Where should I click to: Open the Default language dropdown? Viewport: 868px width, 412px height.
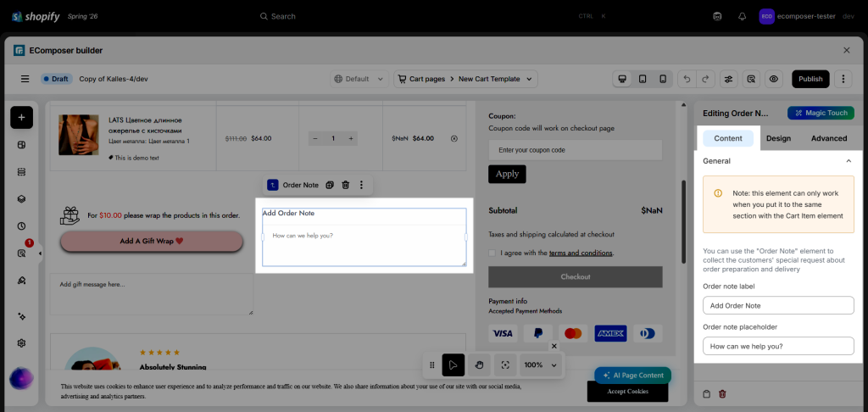coord(359,79)
